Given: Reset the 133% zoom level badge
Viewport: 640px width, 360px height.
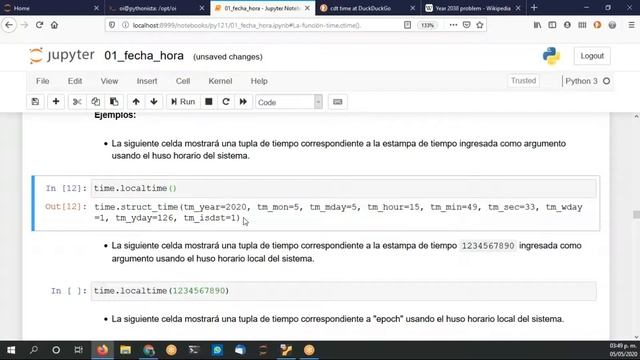Looking at the screenshot, I should coord(427,25).
